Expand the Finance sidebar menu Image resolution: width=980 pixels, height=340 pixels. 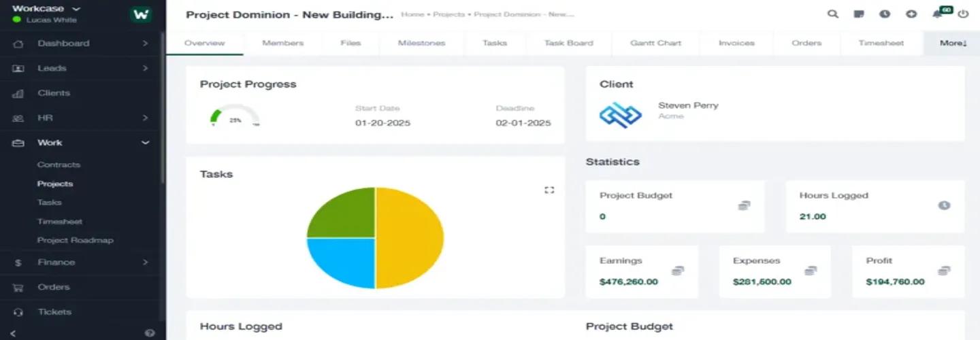click(x=144, y=262)
